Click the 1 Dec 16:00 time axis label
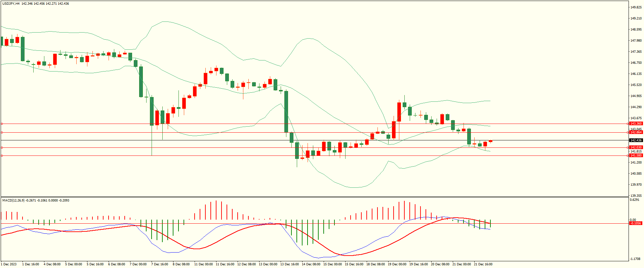This screenshot has width=644, height=268. (31, 264)
